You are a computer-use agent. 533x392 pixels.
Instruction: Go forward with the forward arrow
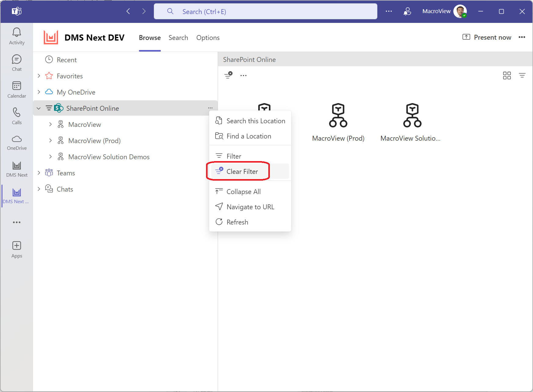coord(144,11)
